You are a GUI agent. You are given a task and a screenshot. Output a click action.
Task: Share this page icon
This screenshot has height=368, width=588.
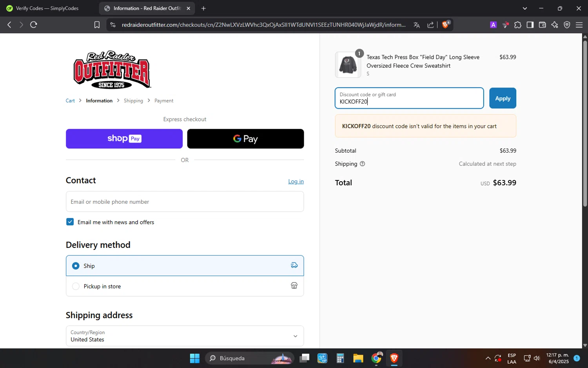click(x=430, y=25)
